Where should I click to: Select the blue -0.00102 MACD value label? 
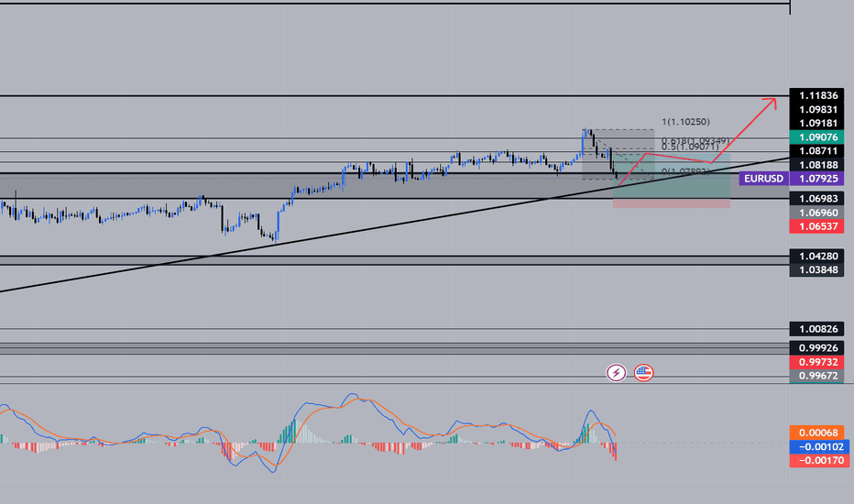pyautogui.click(x=816, y=447)
